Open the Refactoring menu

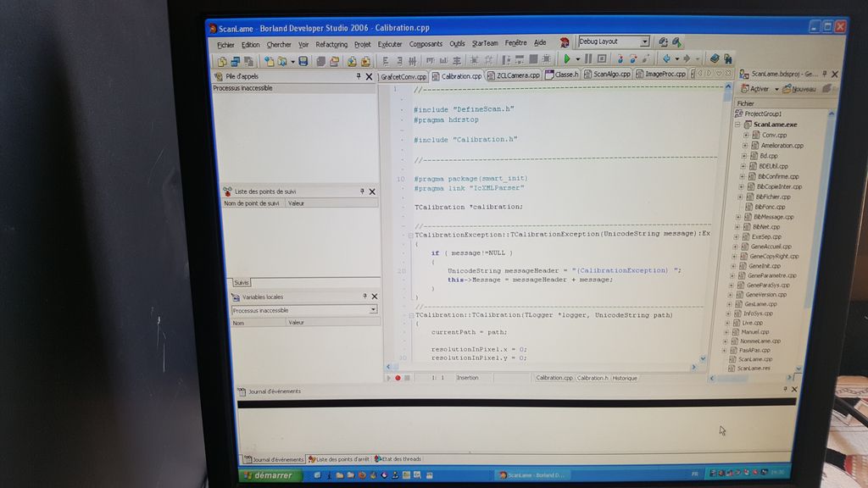tap(331, 44)
